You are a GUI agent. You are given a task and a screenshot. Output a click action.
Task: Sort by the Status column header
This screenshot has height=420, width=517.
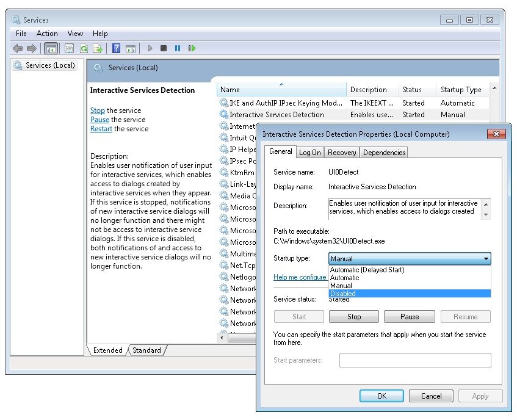[418, 89]
